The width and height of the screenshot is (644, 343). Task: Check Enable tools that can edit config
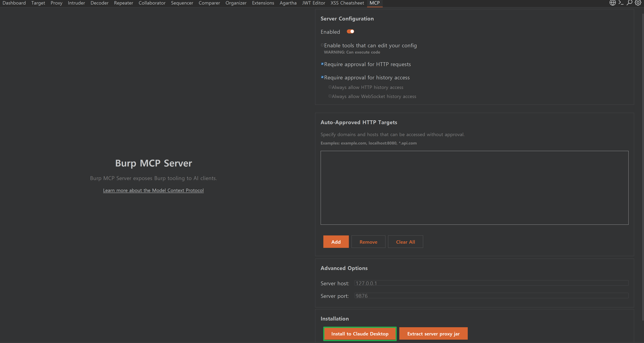pos(322,45)
